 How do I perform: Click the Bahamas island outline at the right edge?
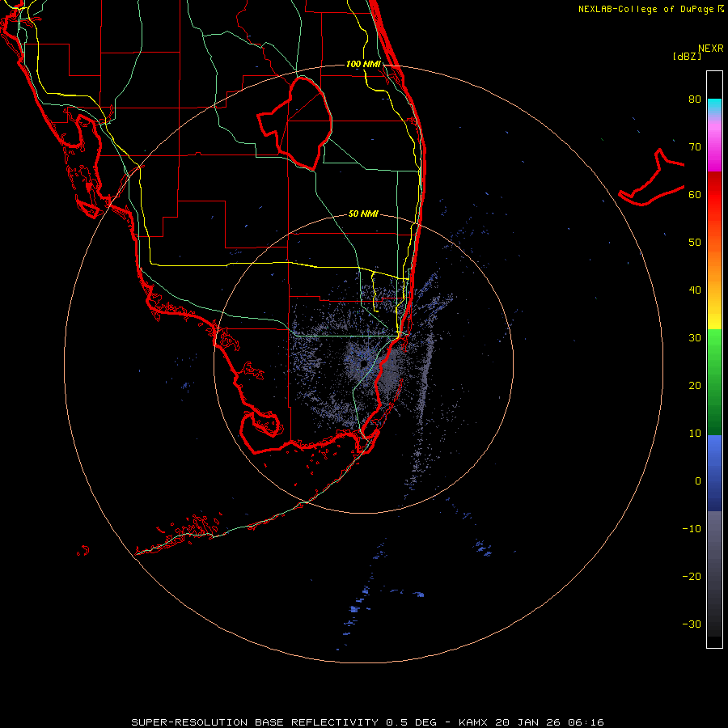click(x=652, y=177)
